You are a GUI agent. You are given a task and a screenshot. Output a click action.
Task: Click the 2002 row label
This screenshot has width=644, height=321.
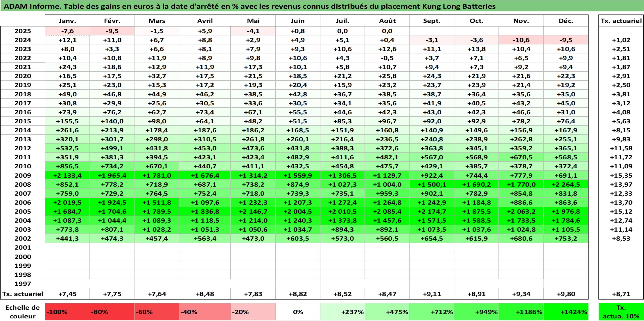click(23, 238)
